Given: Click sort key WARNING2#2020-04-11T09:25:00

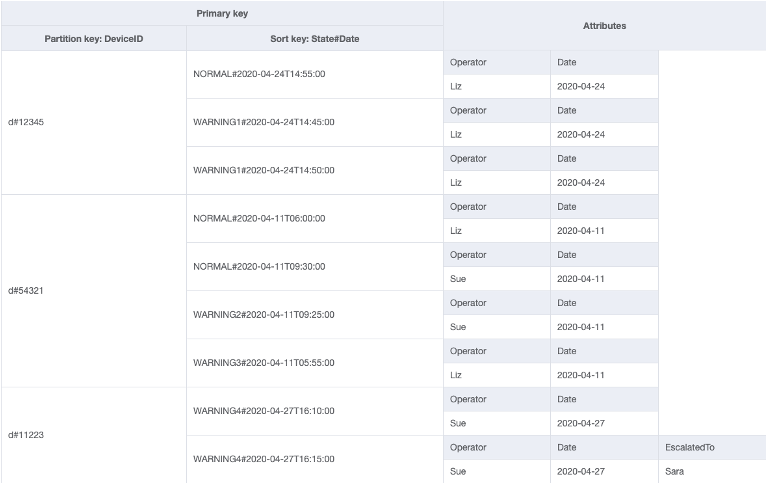Looking at the screenshot, I should coord(263,314).
